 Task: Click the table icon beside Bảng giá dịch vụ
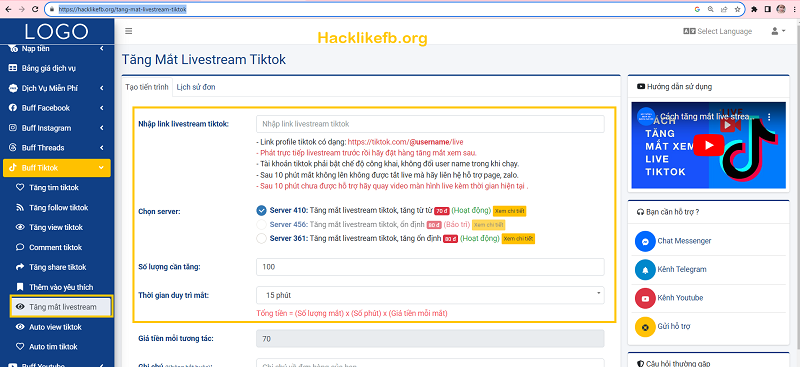(x=13, y=68)
